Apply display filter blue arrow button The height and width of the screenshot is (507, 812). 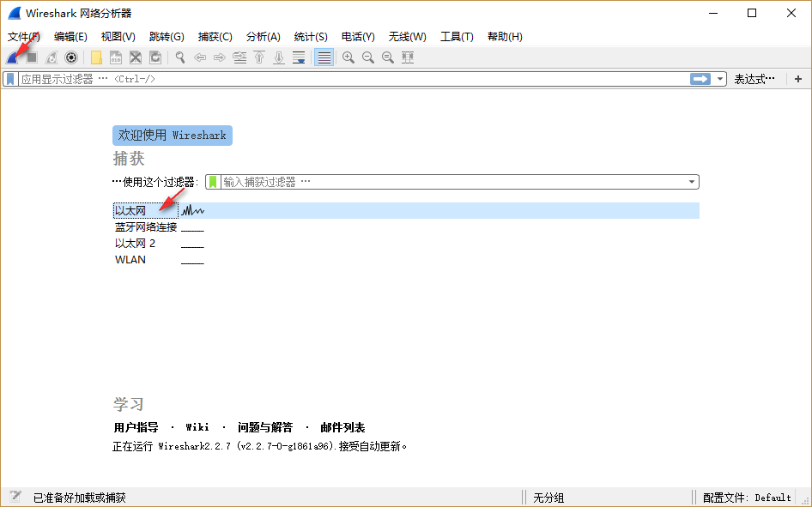tap(700, 79)
